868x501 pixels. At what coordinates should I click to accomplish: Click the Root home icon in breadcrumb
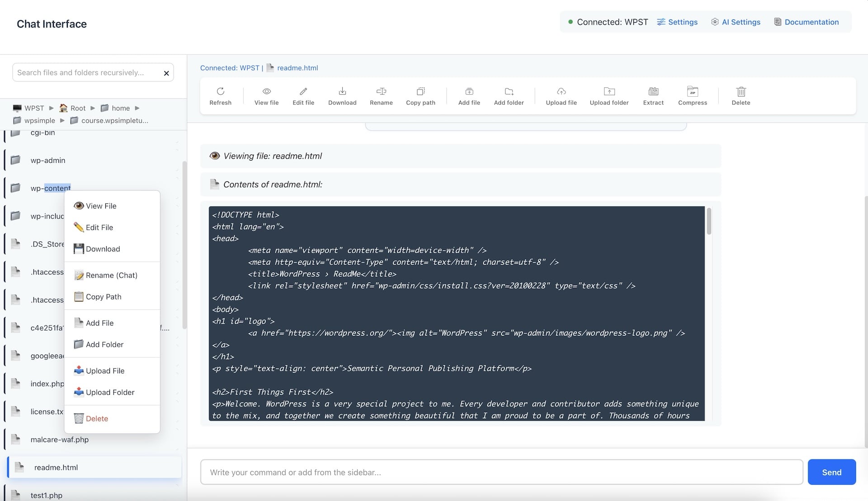63,108
